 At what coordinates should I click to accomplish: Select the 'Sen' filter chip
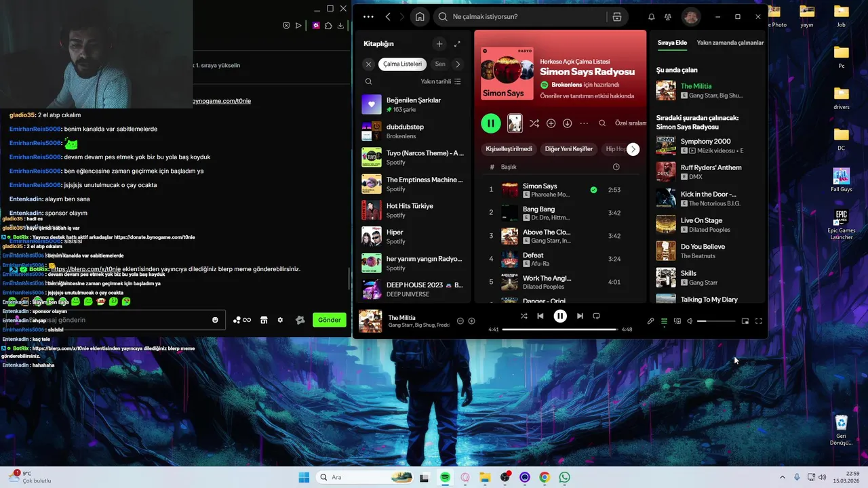click(440, 64)
